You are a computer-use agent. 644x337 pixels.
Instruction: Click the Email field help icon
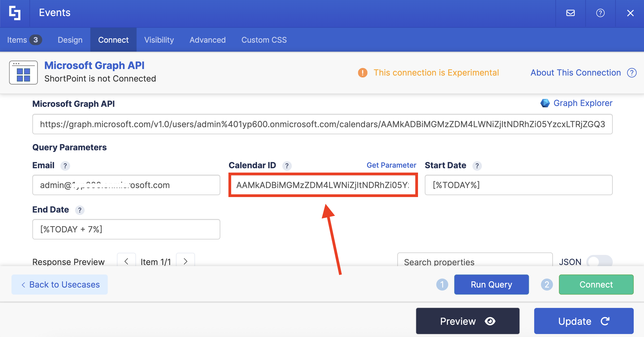tap(65, 166)
